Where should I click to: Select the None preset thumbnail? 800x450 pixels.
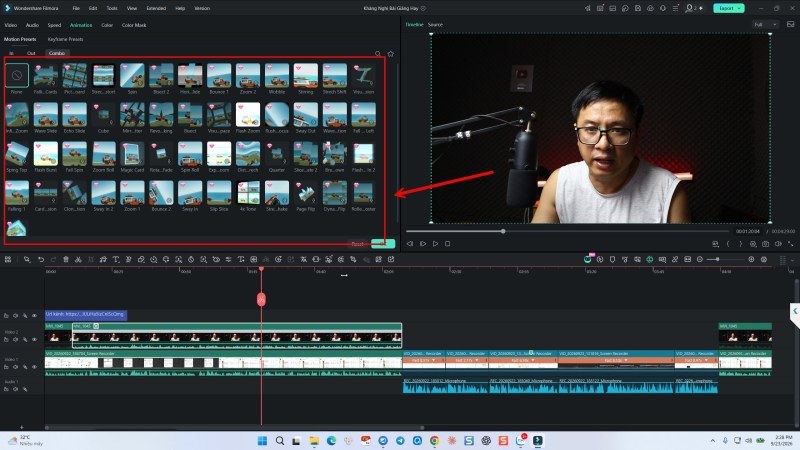[17, 76]
